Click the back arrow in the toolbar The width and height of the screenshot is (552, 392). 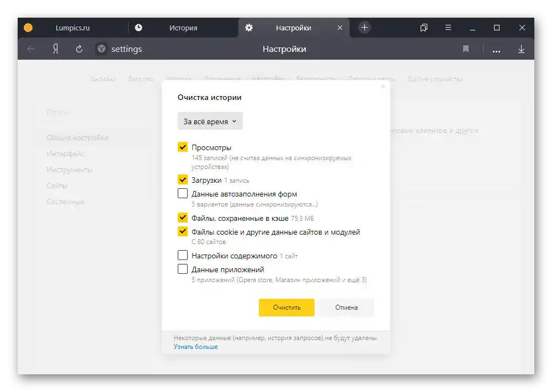click(31, 49)
